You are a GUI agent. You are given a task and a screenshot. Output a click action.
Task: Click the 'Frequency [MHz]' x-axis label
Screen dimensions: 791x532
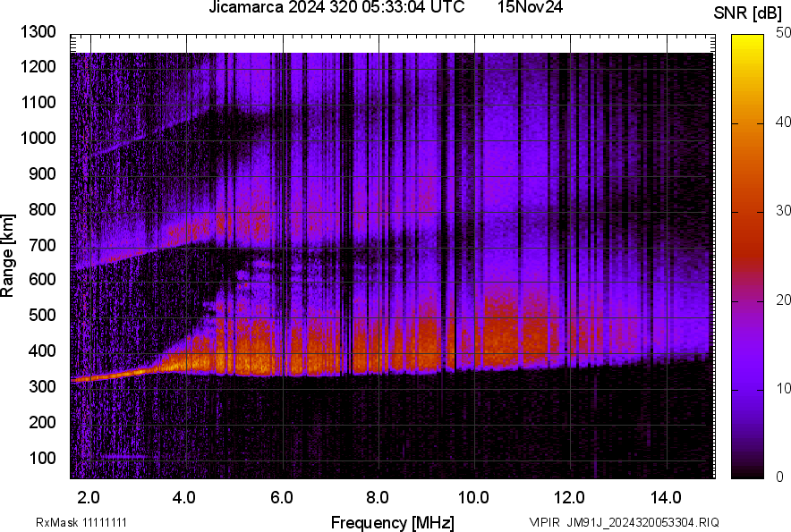[x=392, y=522]
